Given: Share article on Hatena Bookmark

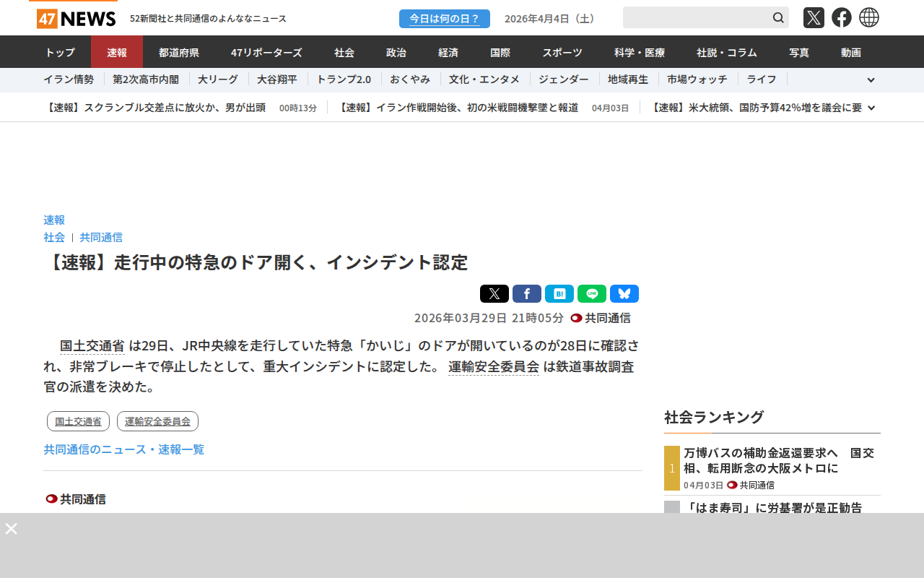Looking at the screenshot, I should (x=559, y=294).
